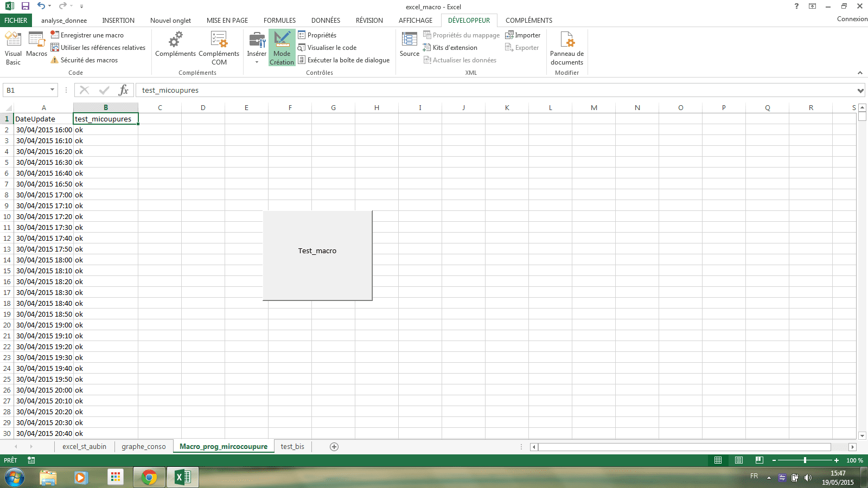Image resolution: width=868 pixels, height=488 pixels.
Task: Open the Name Box dropdown
Action: point(52,90)
